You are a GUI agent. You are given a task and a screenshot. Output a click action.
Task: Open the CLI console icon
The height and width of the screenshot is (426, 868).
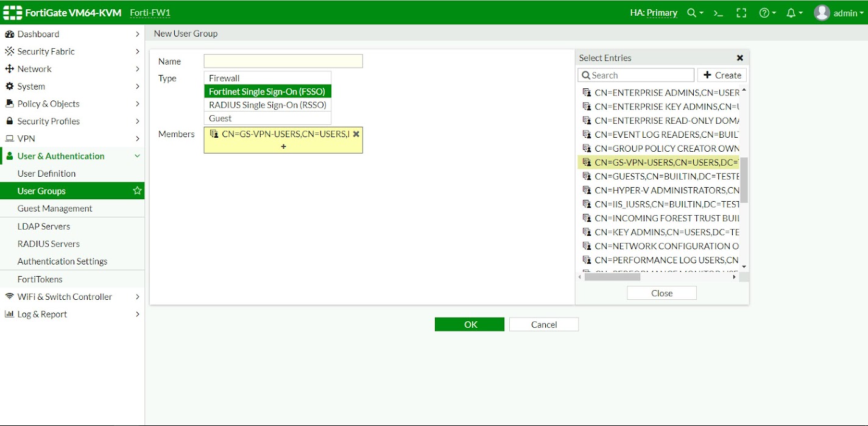[718, 13]
